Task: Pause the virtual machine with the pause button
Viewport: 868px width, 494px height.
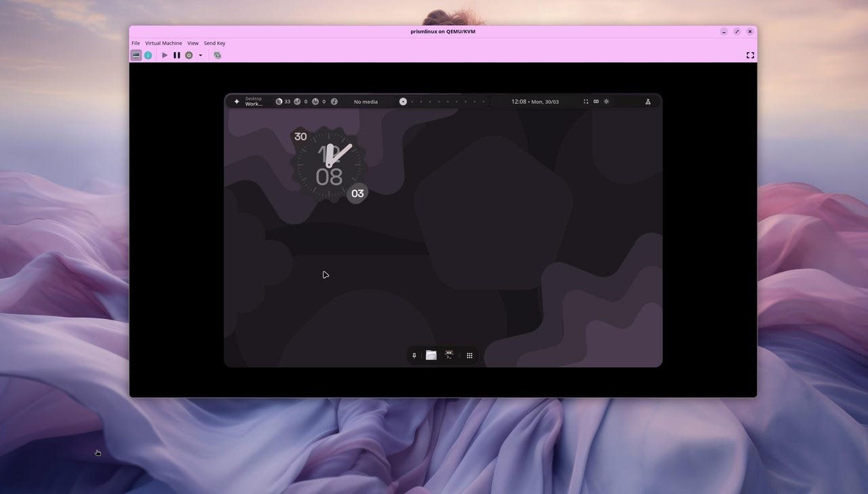Action: click(177, 55)
